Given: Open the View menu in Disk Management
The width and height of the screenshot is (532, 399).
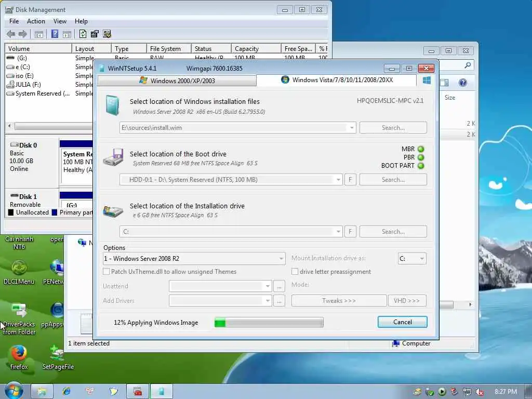Looking at the screenshot, I should click(60, 21).
